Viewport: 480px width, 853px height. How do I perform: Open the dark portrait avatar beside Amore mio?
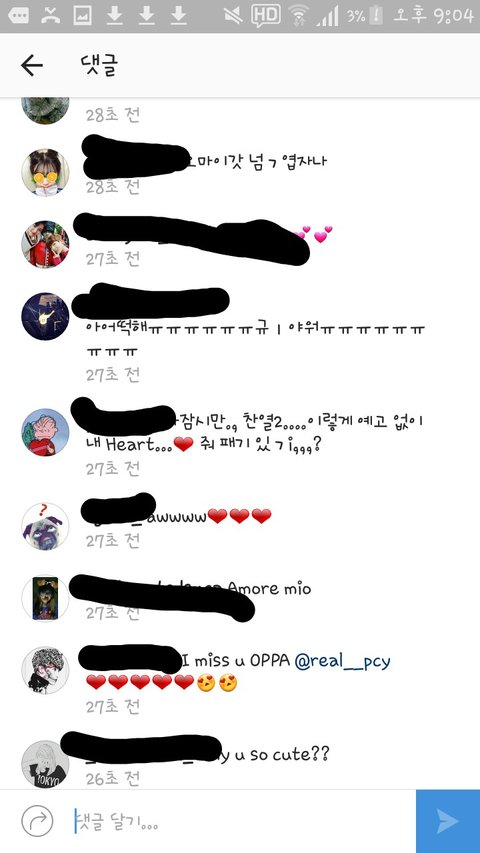[45, 598]
